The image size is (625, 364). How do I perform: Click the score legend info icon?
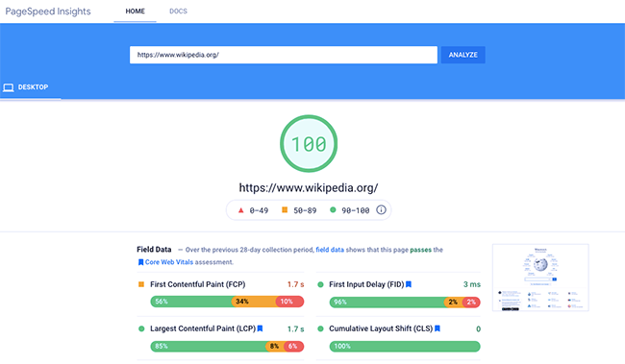click(381, 210)
